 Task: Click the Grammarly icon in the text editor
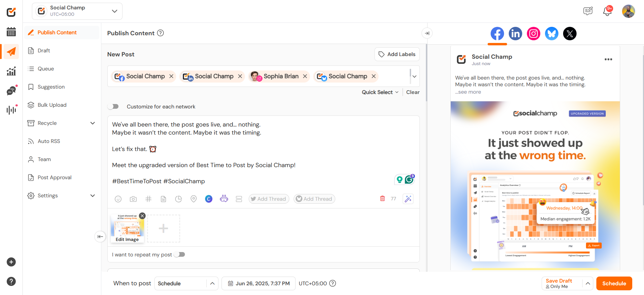coord(409,180)
